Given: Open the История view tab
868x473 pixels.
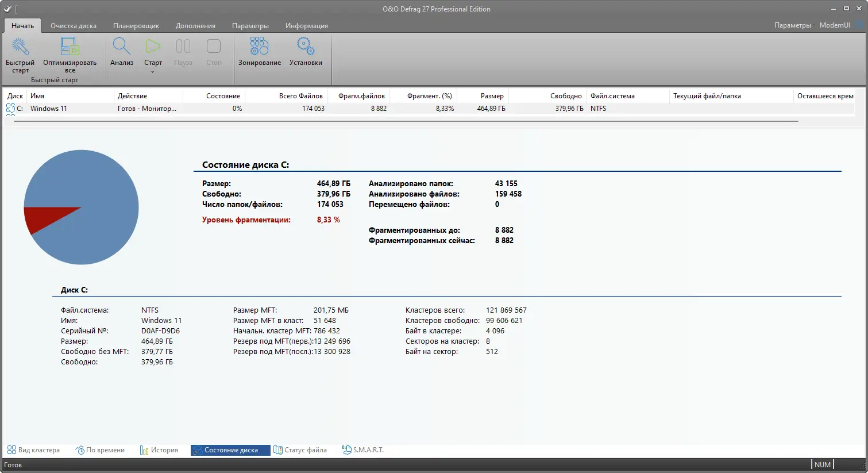Looking at the screenshot, I should point(159,450).
